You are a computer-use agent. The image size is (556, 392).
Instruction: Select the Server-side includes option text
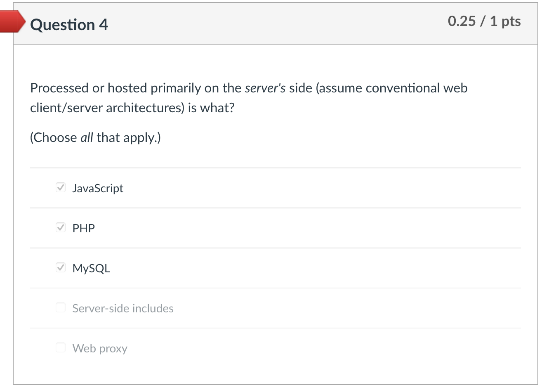pyautogui.click(x=123, y=308)
